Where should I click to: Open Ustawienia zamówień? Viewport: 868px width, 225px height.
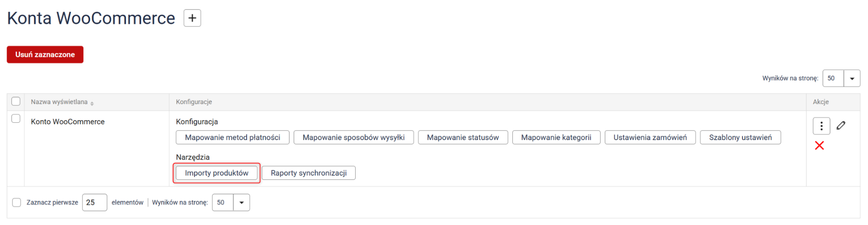click(x=650, y=137)
